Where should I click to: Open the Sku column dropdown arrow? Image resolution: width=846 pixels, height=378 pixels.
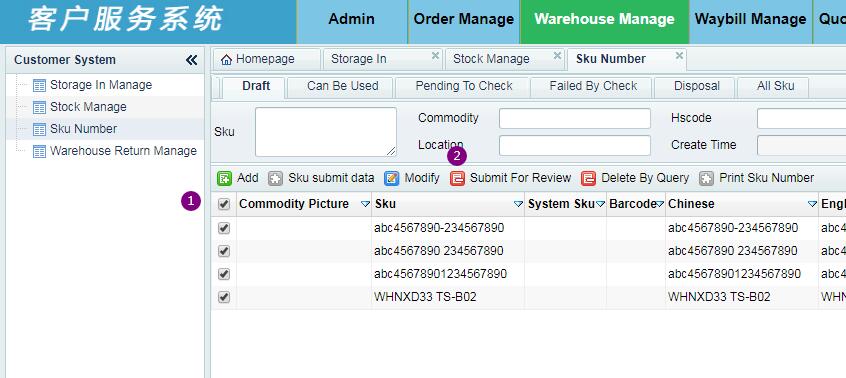click(518, 204)
